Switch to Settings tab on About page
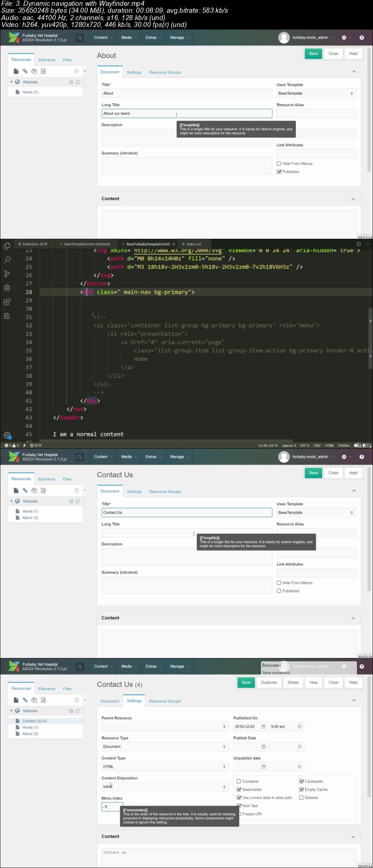The height and width of the screenshot is (868, 373). (x=134, y=72)
